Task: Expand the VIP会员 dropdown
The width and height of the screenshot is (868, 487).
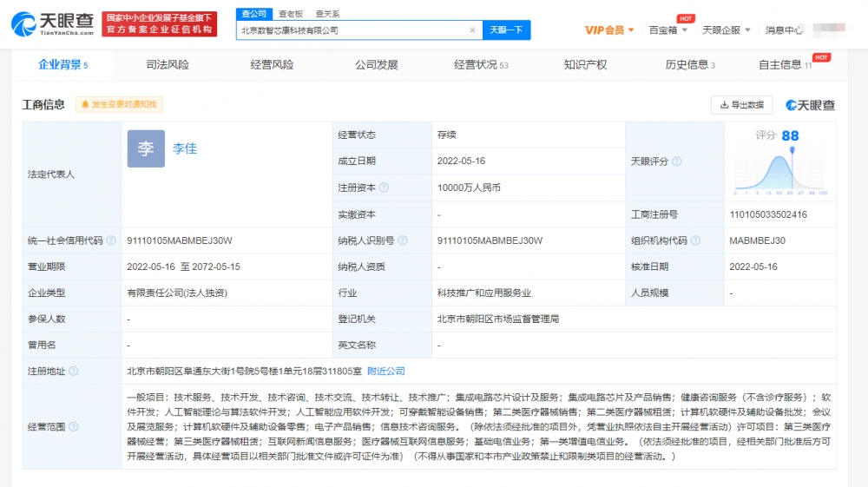Action: [x=608, y=30]
